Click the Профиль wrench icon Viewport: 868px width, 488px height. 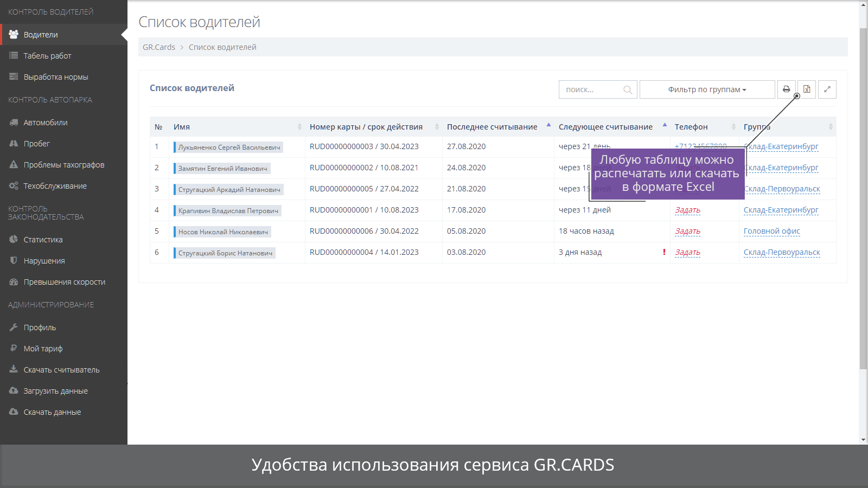pos(14,327)
